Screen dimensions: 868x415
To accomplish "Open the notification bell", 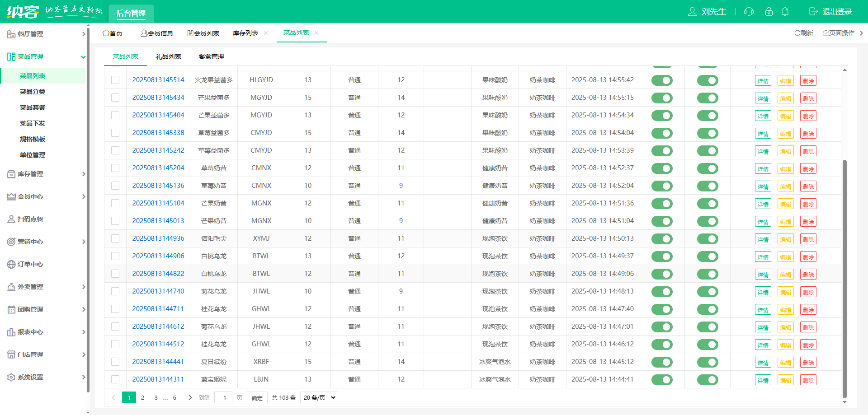I will pyautogui.click(x=785, y=12).
